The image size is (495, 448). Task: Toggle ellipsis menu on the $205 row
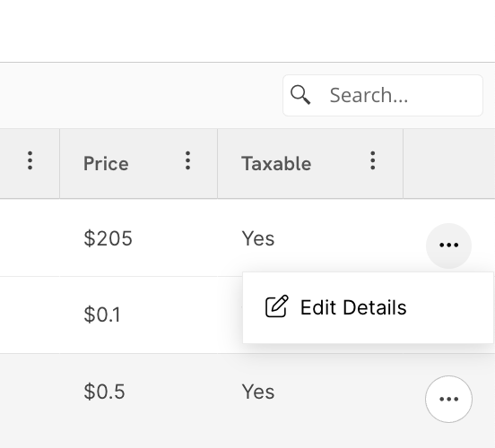point(448,246)
